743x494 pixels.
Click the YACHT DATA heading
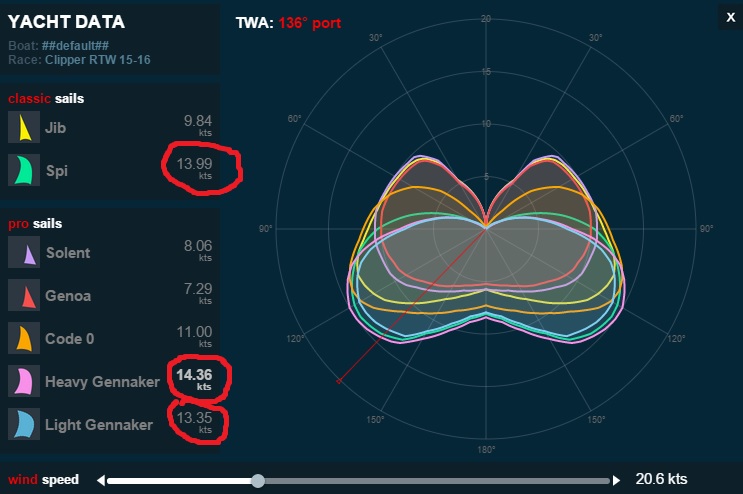point(66,22)
